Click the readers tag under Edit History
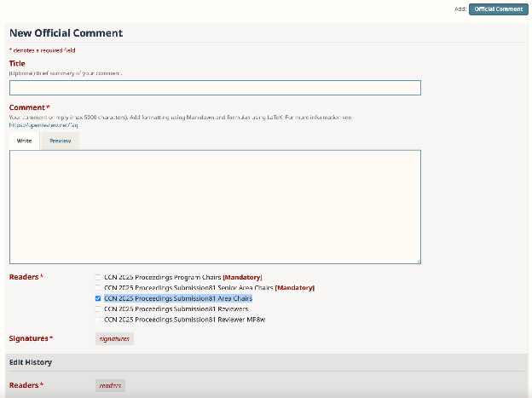 110,385
